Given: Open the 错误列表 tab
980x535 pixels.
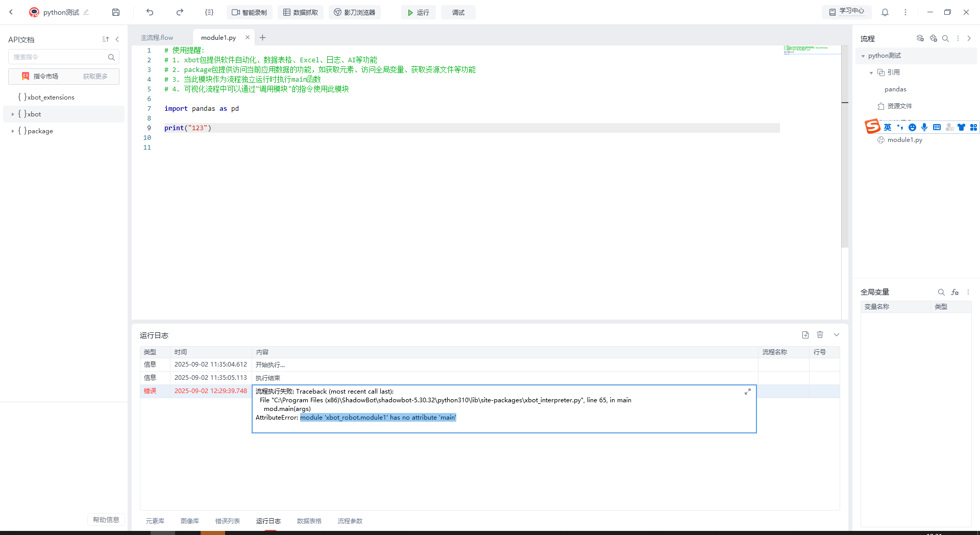Looking at the screenshot, I should coord(228,521).
